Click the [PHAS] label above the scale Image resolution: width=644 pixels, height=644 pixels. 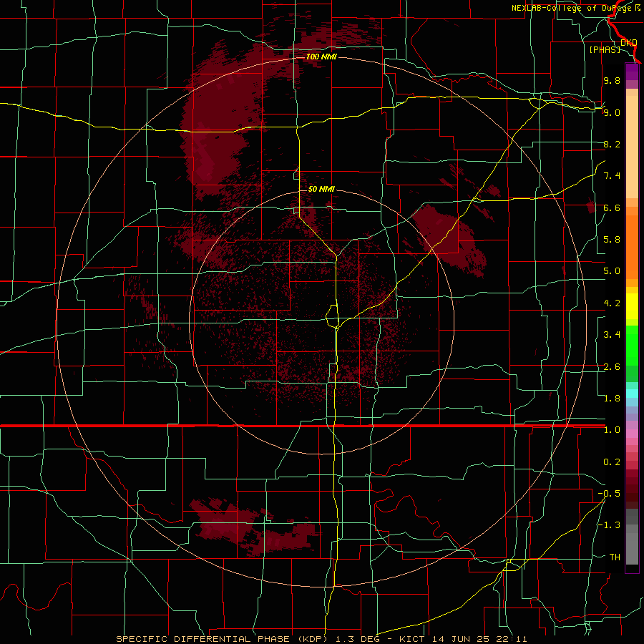(605, 49)
